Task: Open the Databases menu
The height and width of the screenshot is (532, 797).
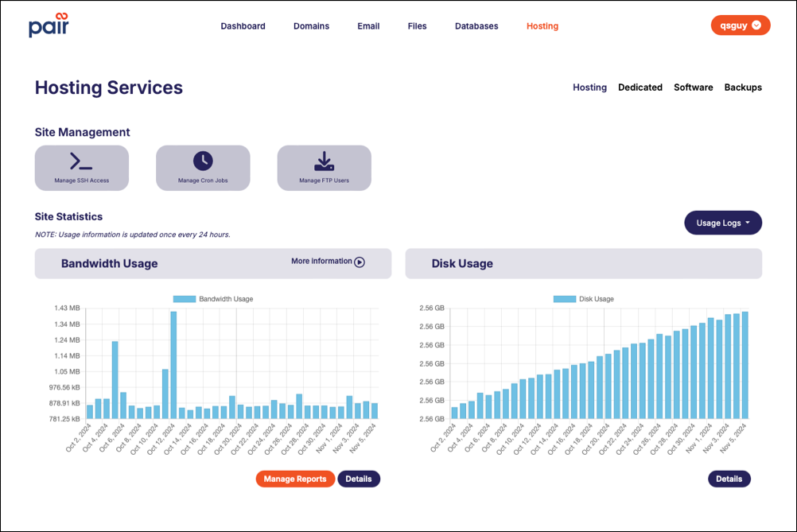Action: (x=476, y=26)
